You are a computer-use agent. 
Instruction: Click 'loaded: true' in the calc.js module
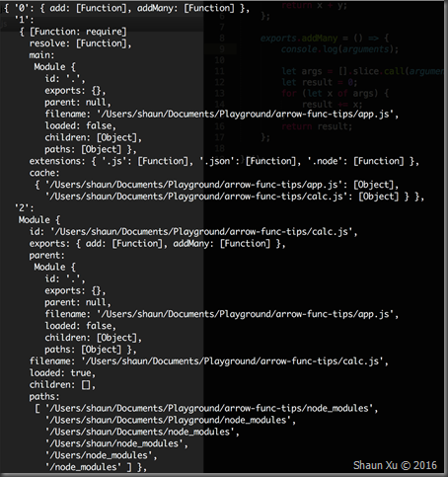pyautogui.click(x=62, y=373)
